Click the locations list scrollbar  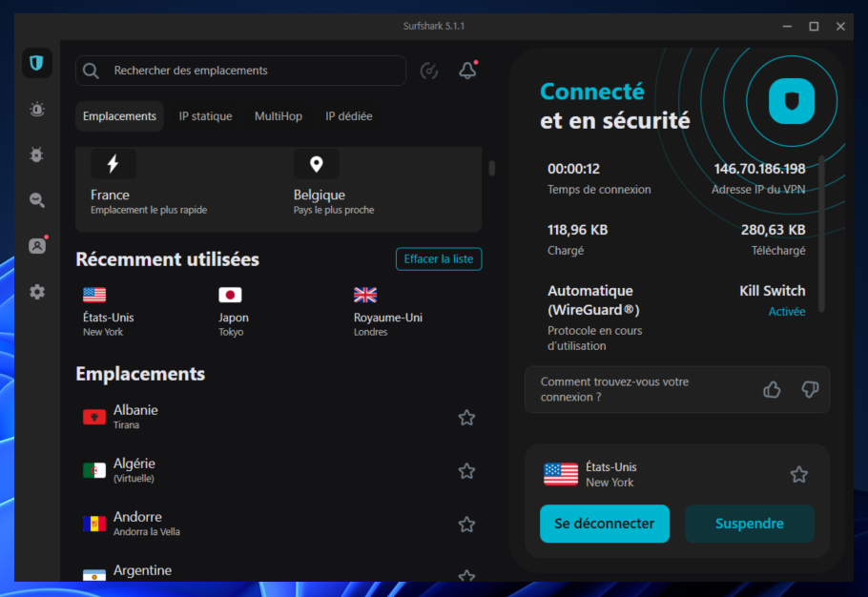pos(491,168)
